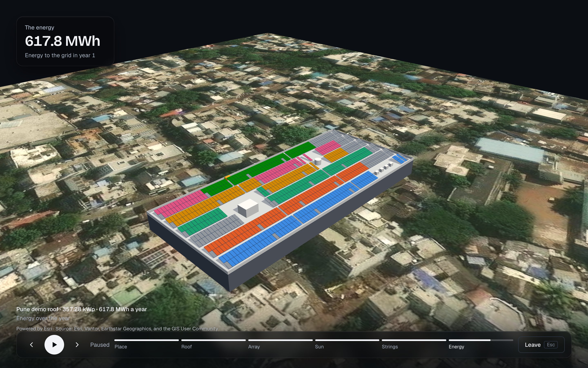Click the Paused status label
Image resolution: width=588 pixels, height=368 pixels.
(x=100, y=345)
